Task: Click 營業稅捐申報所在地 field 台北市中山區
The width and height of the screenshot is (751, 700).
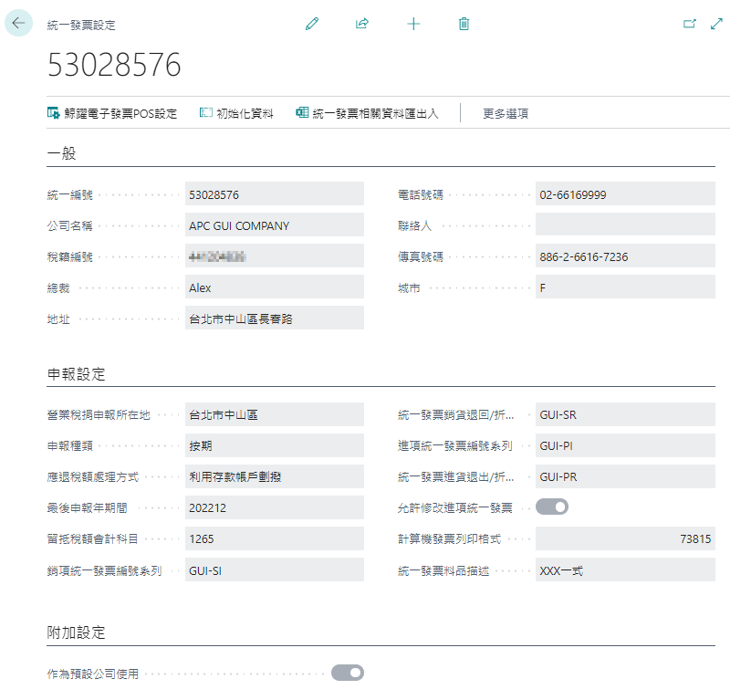Action: pos(275,414)
